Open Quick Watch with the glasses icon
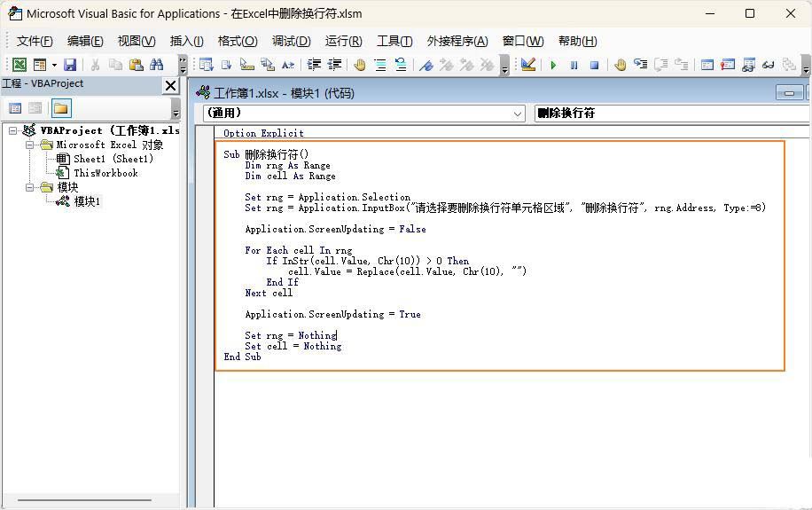 (x=769, y=65)
